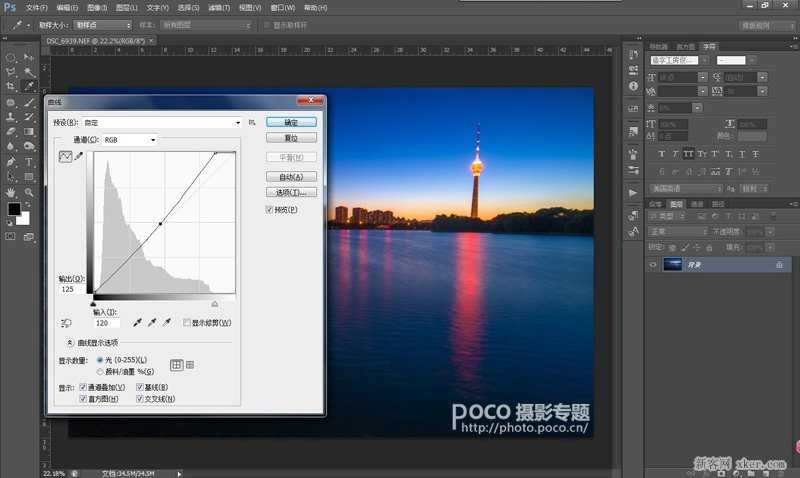Enable the show clipping (显示修剪) checkbox
Screen dimensions: 800x478
(187, 322)
